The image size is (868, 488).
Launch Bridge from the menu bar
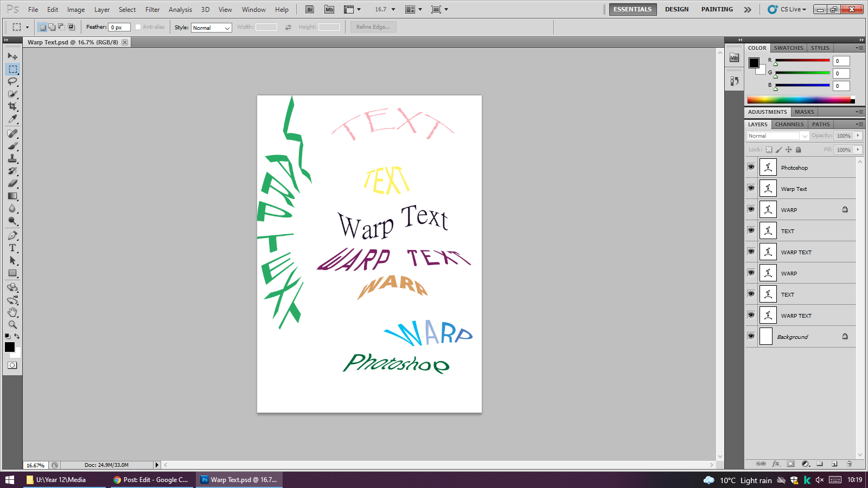(310, 9)
